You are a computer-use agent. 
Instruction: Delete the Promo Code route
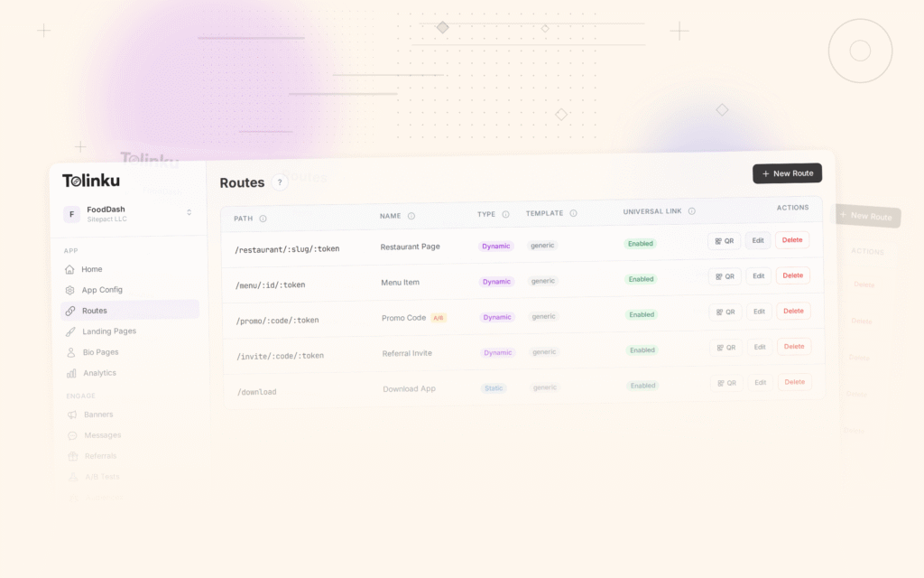(x=793, y=311)
